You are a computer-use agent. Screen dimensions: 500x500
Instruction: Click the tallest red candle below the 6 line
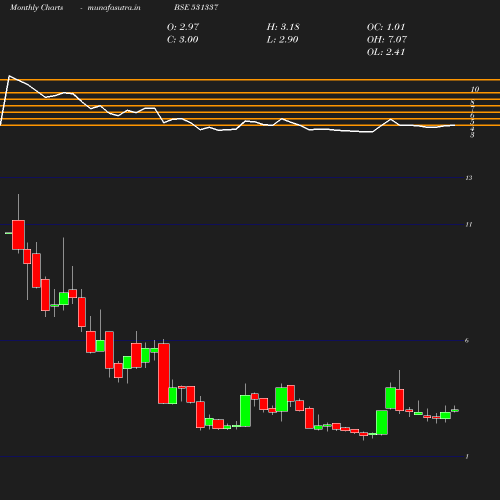click(164, 373)
